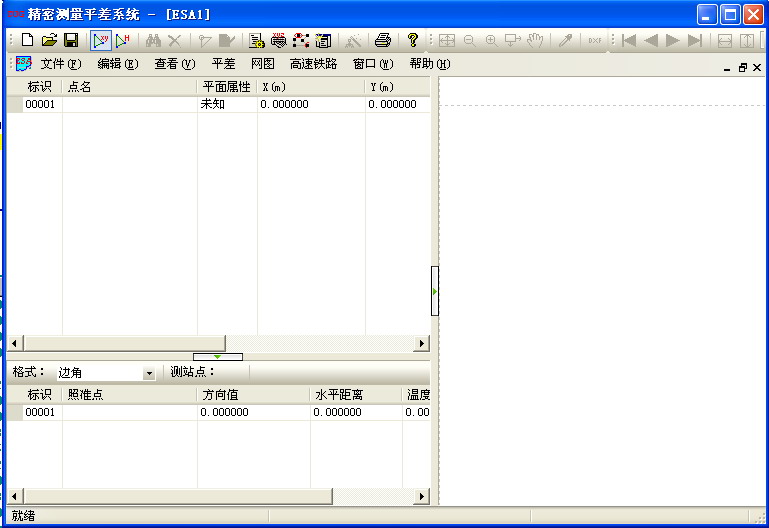This screenshot has width=769, height=528.
Task: Select the 未知 plane attribute cell
Action: pos(227,104)
